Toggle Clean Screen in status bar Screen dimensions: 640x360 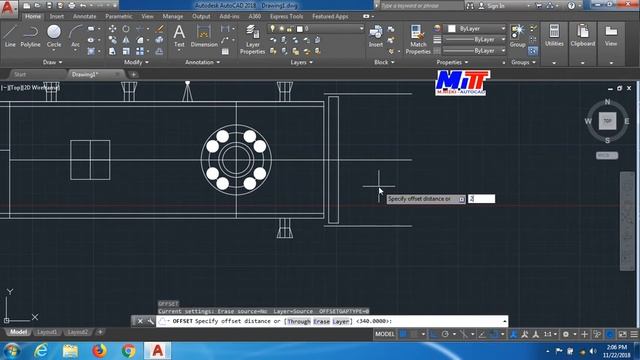click(622, 334)
